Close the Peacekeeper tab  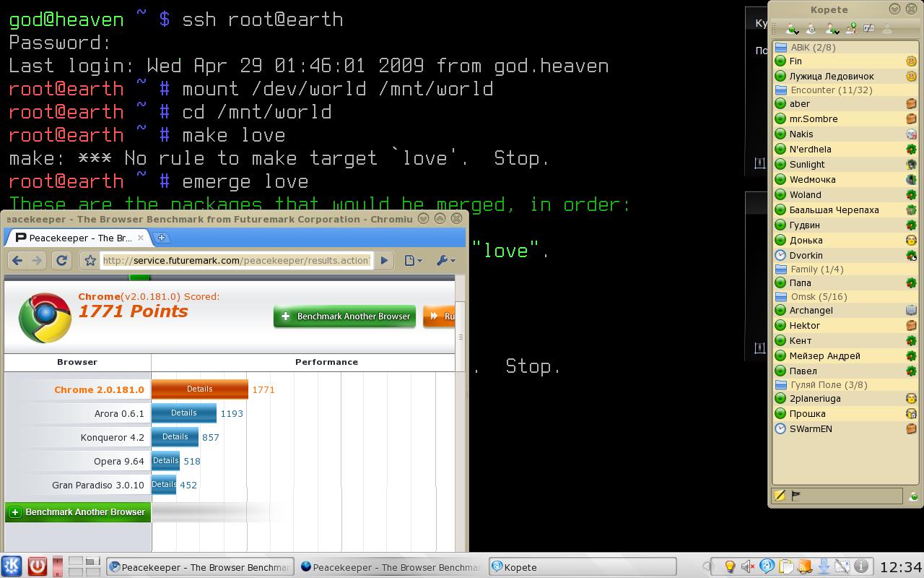[141, 237]
